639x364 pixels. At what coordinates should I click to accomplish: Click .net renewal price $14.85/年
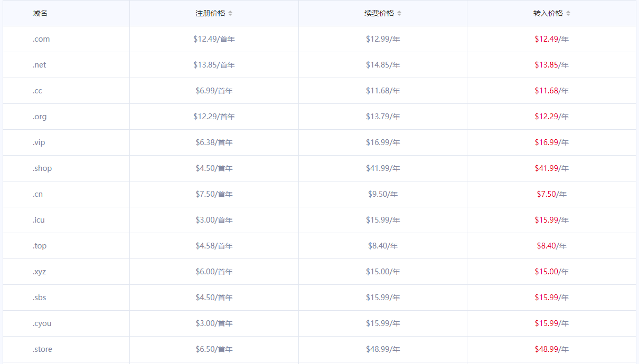tap(383, 65)
